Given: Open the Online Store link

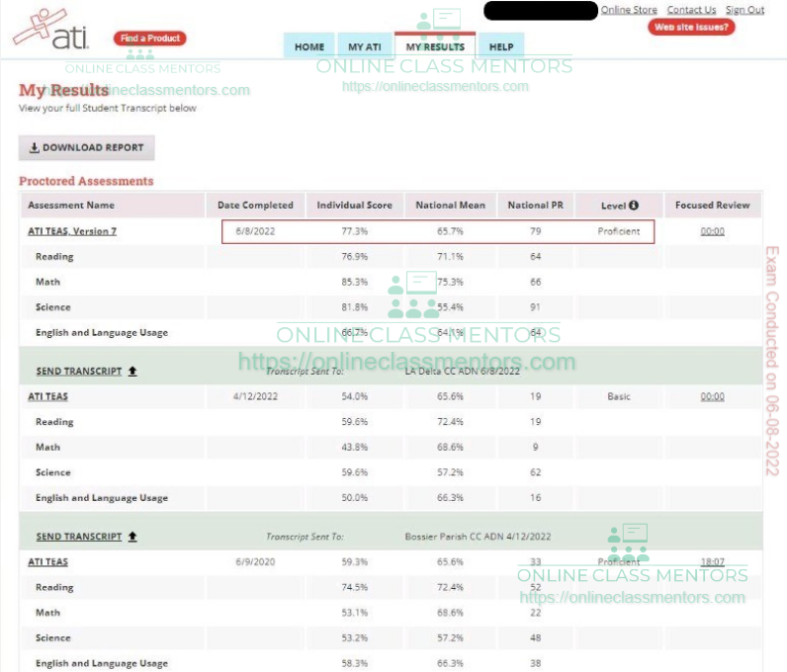Looking at the screenshot, I should pos(629,10).
